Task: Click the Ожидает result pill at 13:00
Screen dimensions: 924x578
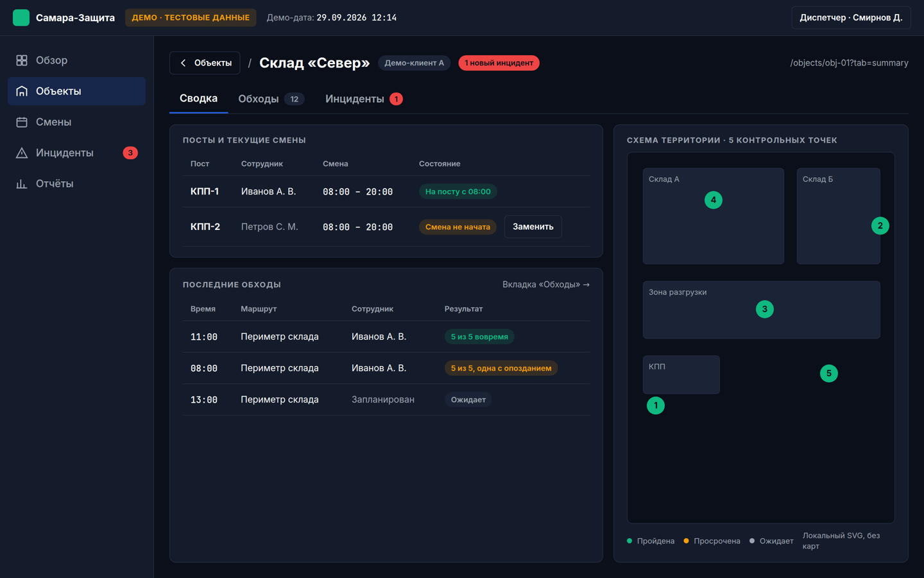Action: [x=468, y=399]
